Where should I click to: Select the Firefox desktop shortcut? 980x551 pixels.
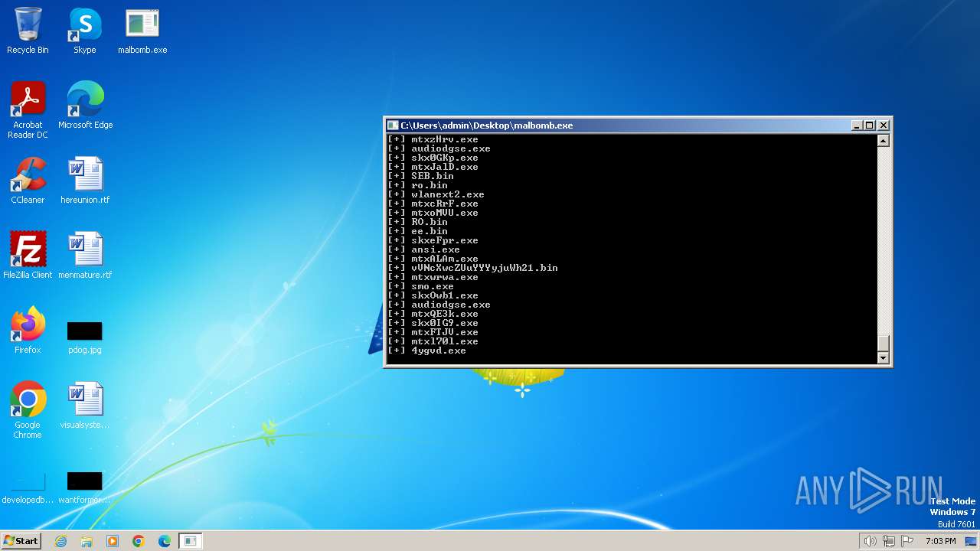coord(28,331)
